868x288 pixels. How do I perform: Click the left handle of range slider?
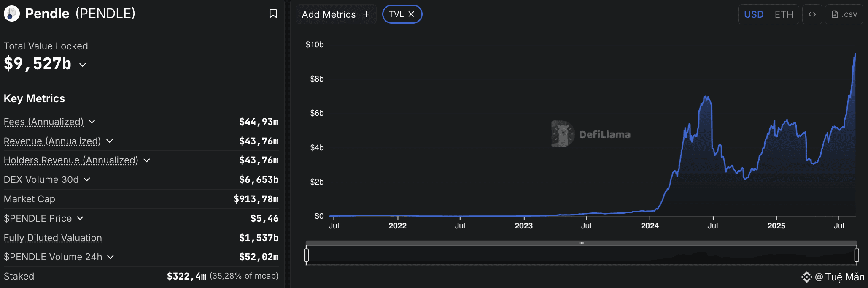pyautogui.click(x=307, y=255)
